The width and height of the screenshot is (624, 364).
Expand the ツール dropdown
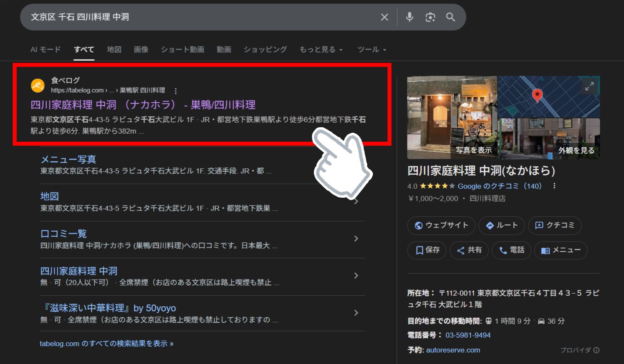tap(371, 49)
